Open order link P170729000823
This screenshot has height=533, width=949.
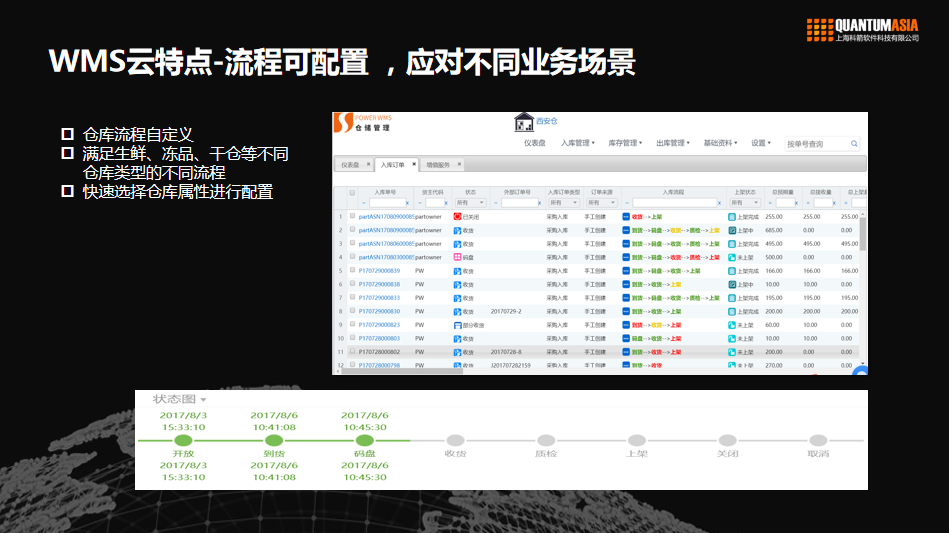tap(379, 325)
